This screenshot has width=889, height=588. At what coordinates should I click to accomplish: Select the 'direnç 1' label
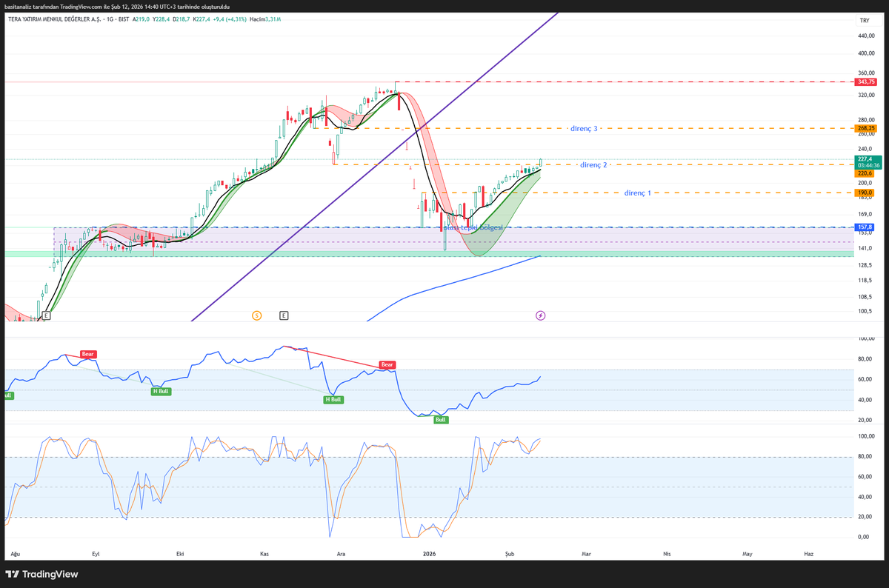coord(638,193)
